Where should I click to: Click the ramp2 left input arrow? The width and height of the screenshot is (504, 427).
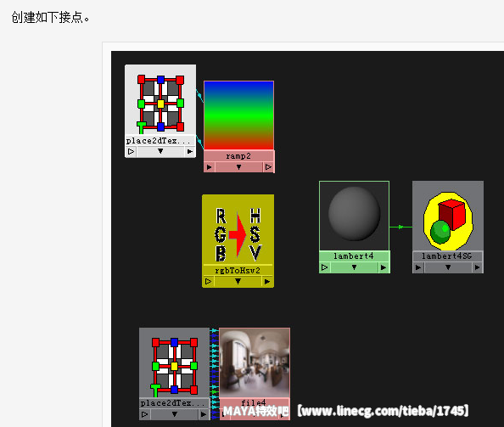[x=210, y=167]
